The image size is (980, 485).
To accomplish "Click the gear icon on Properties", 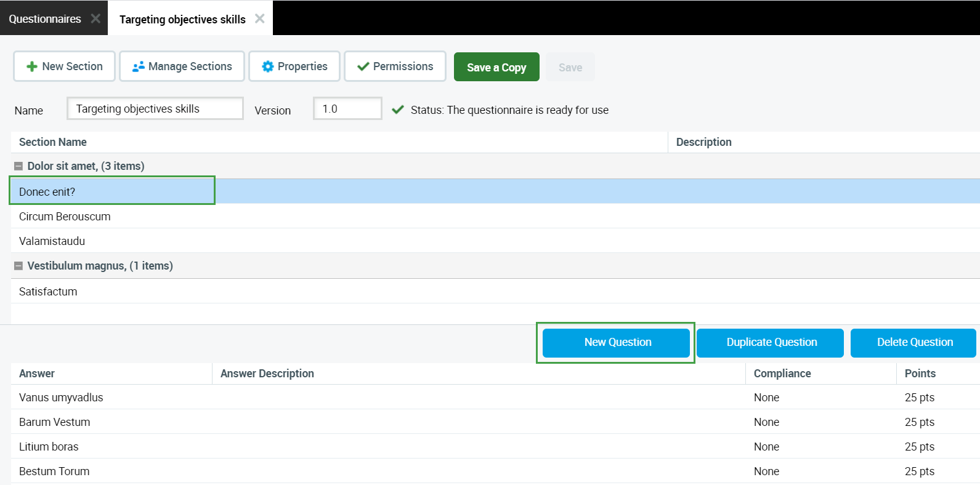I will (267, 66).
